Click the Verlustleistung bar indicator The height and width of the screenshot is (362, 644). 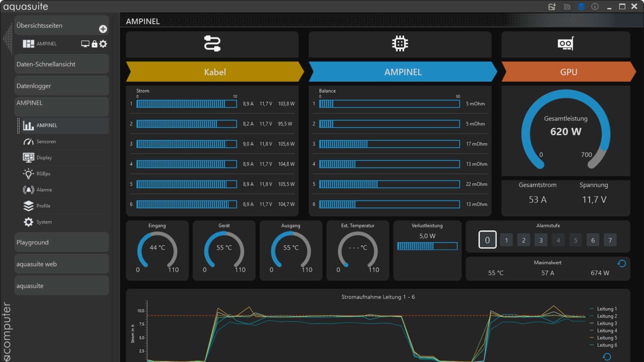tap(427, 246)
